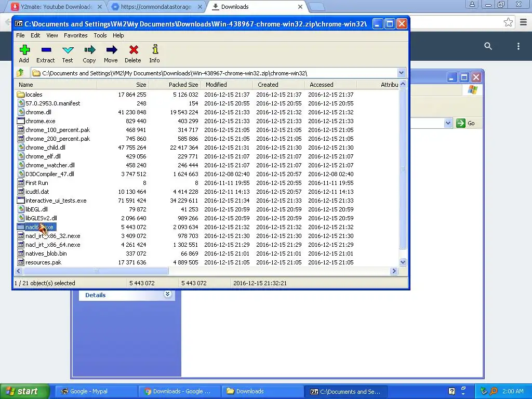Open the Help menu
Screen dimensions: 532x399
click(x=118, y=35)
